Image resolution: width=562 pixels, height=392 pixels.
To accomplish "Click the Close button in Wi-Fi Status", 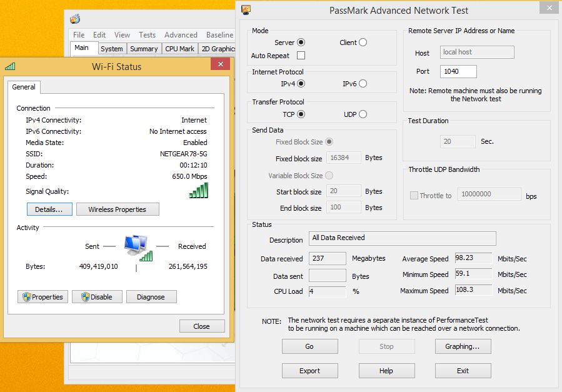I will tap(202, 326).
